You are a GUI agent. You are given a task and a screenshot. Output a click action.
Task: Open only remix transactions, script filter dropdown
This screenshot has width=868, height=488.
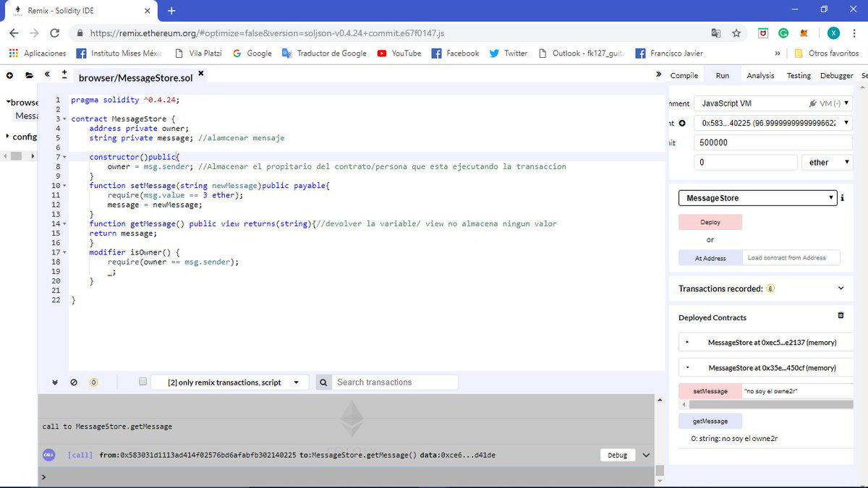[230, 382]
